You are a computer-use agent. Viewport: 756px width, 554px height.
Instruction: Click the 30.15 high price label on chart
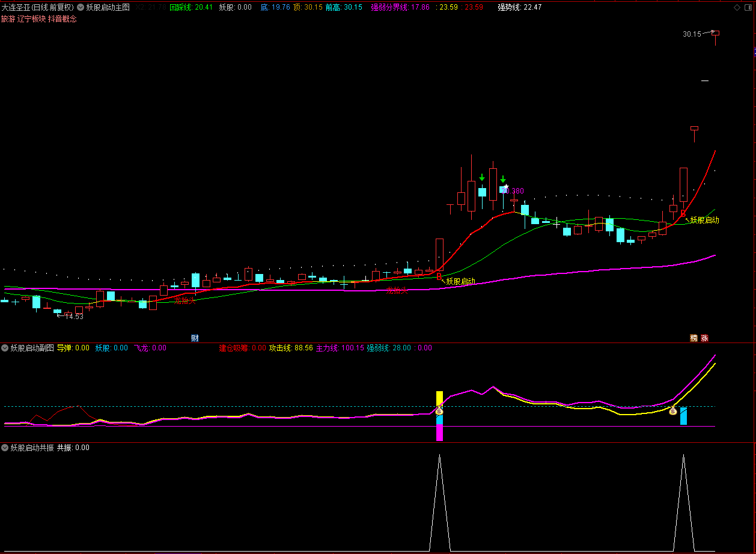692,34
